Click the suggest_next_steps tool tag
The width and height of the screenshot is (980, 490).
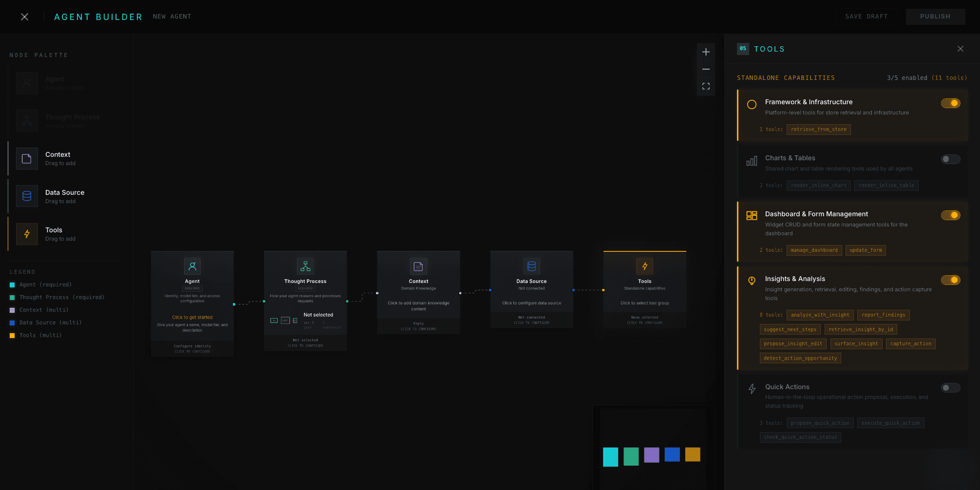pos(790,330)
